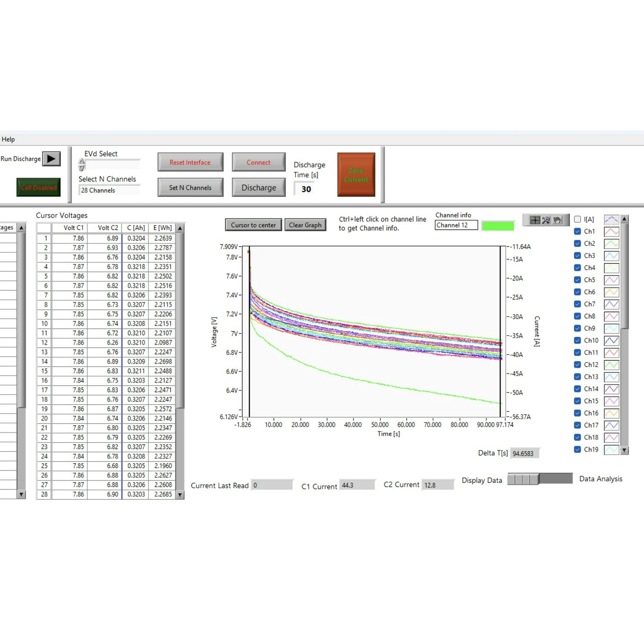Toggle the Cell Disabled indicator button
Viewport: 644px width, 644px height.
click(x=39, y=187)
